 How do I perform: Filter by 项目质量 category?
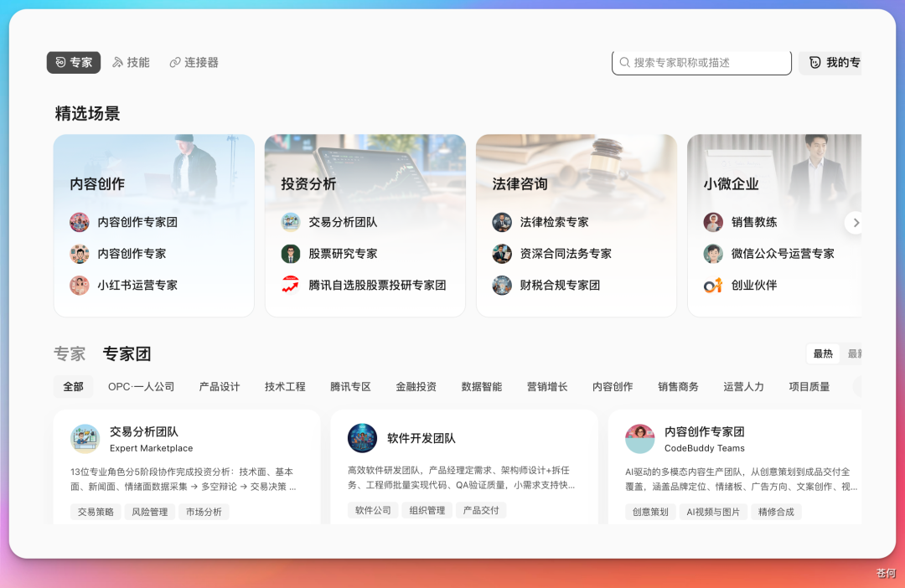(809, 387)
